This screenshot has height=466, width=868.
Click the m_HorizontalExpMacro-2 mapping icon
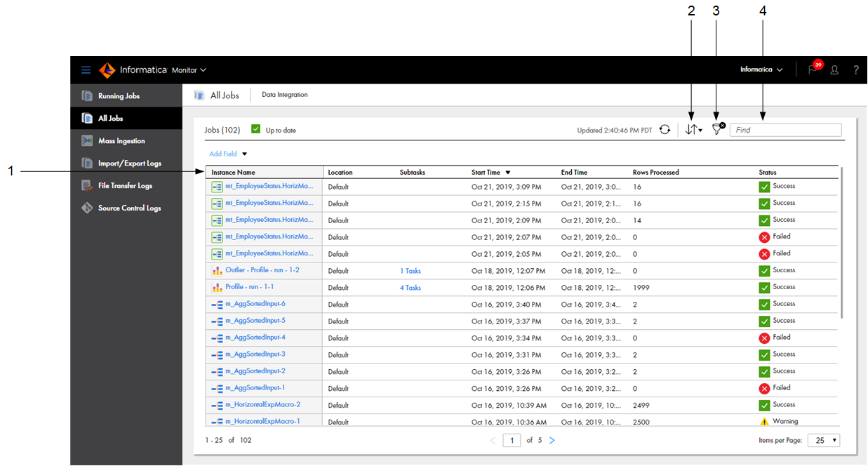217,405
